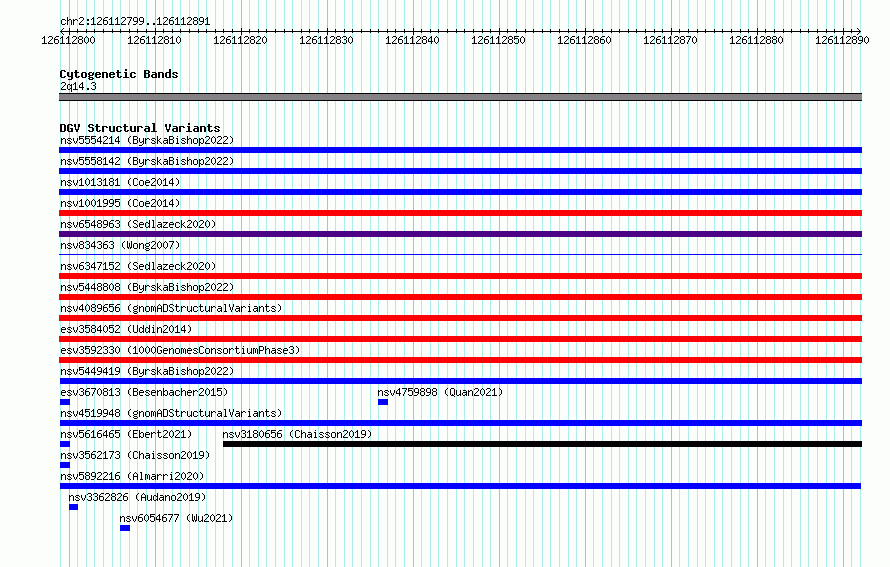Click the small blue marker under nsv3362826
Image resolution: width=890 pixels, height=567 pixels.
click(73, 507)
